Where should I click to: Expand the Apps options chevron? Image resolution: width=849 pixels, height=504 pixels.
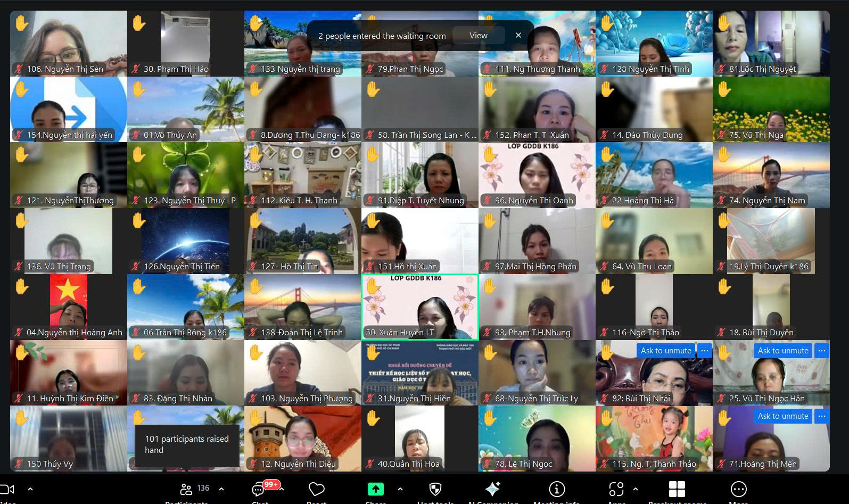pyautogui.click(x=635, y=489)
